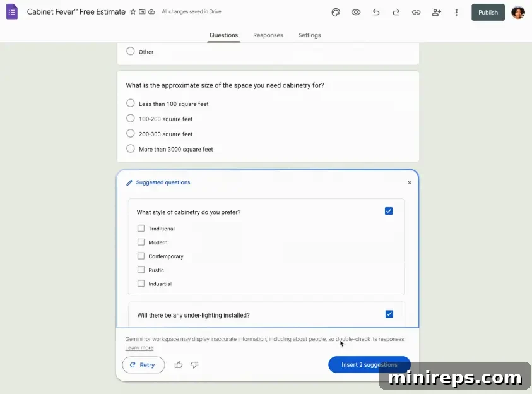Screen dimensions: 532x394
Task: Insert 2 suggestions into the form
Action: coord(369,364)
